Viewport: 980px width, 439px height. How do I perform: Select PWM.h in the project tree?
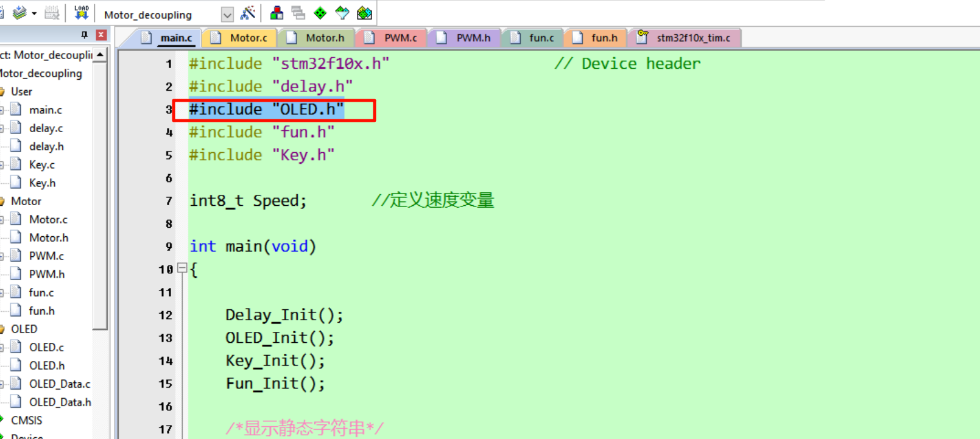click(x=47, y=274)
